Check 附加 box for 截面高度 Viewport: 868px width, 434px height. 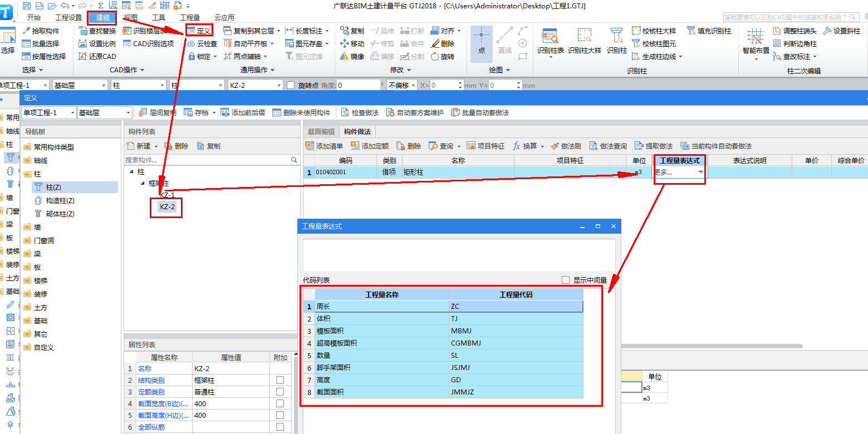pos(280,415)
